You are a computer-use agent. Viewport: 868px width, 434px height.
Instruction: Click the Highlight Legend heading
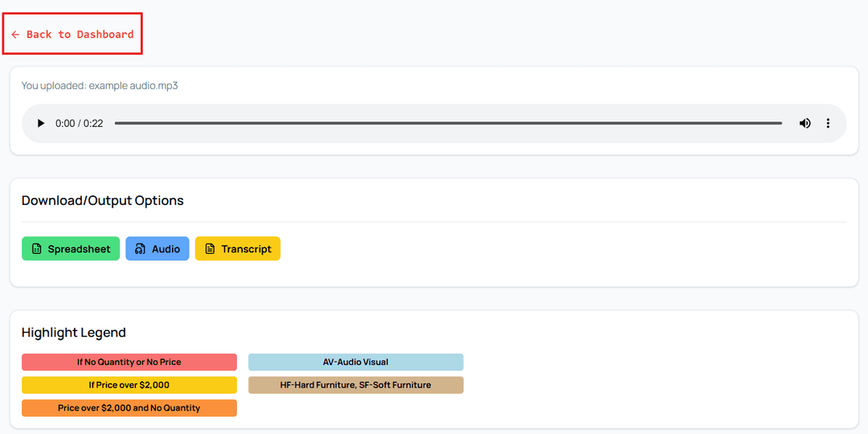(x=74, y=333)
